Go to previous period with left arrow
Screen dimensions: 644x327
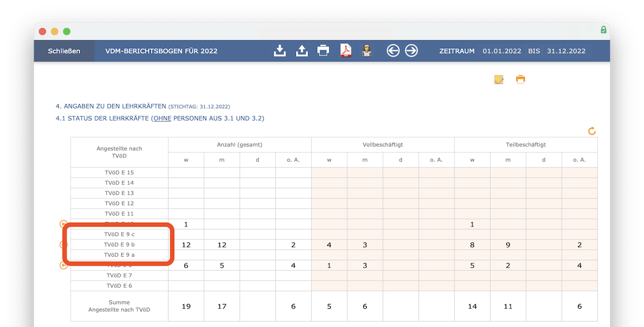point(393,51)
